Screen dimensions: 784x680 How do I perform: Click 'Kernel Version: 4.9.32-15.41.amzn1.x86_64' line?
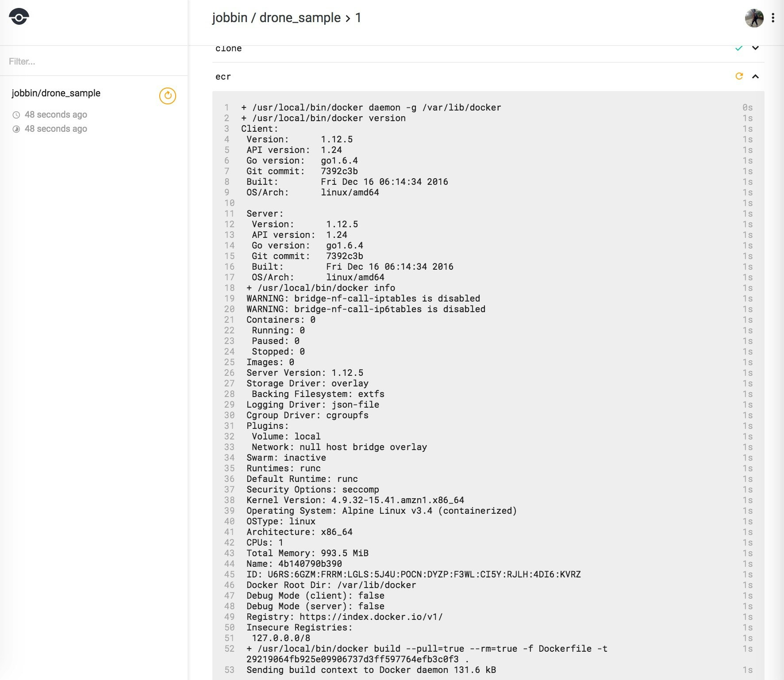[x=355, y=500]
